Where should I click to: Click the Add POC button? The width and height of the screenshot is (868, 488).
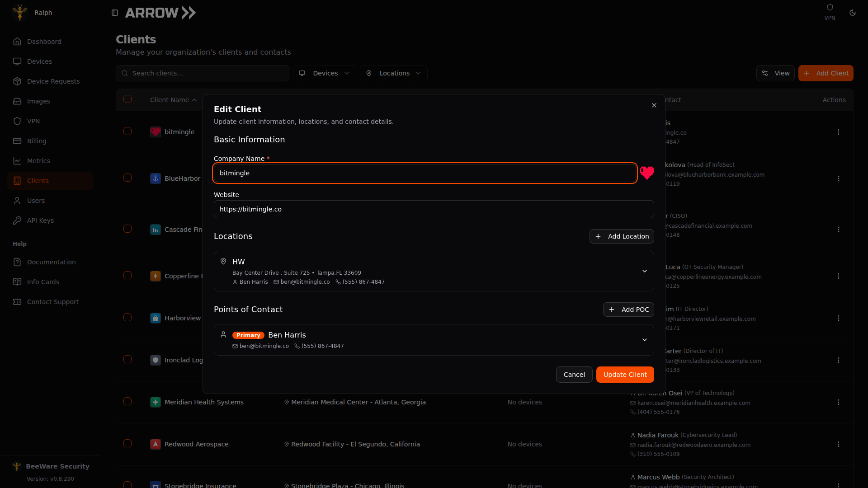click(x=628, y=310)
